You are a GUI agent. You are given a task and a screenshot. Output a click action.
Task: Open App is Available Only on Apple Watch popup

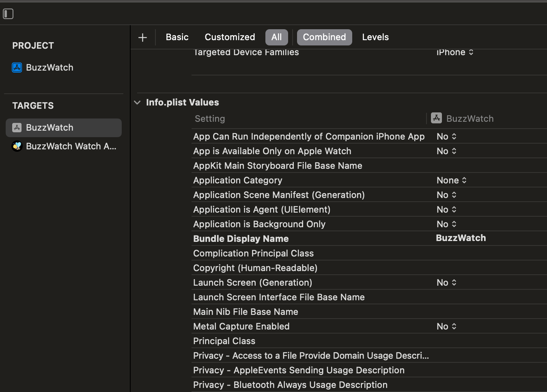(447, 151)
